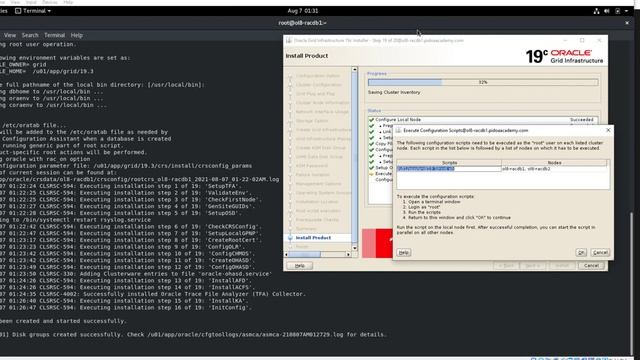This screenshot has width=640, height=360.
Task: Click the power icon in top bar
Action: [x=618, y=11]
